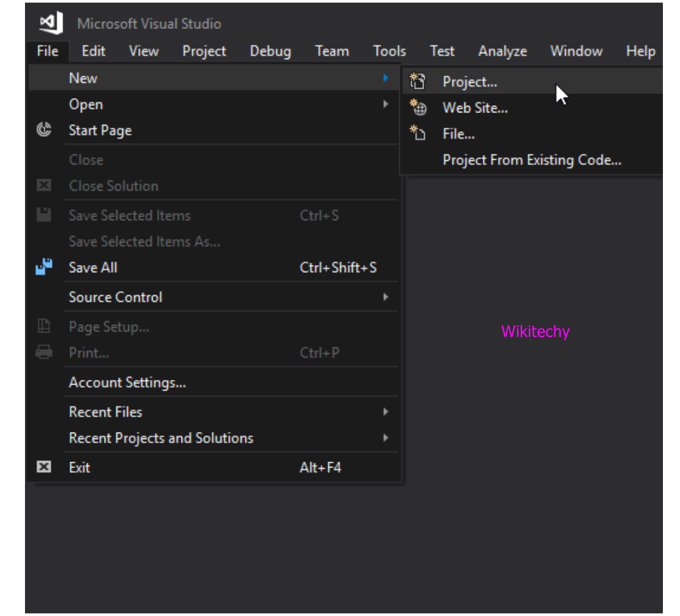Click the New Web Site globe icon
The width and height of the screenshot is (680, 616).
tap(418, 108)
